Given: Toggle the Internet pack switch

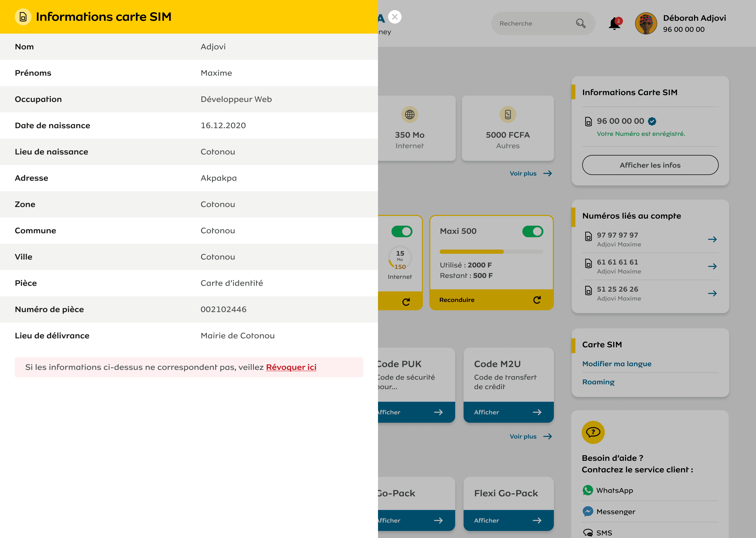Looking at the screenshot, I should click(x=402, y=231).
